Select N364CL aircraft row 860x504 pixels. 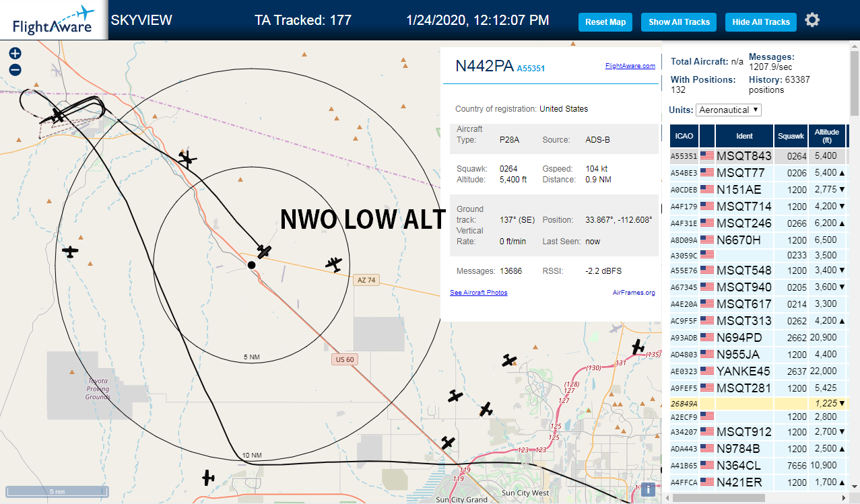[x=759, y=466]
